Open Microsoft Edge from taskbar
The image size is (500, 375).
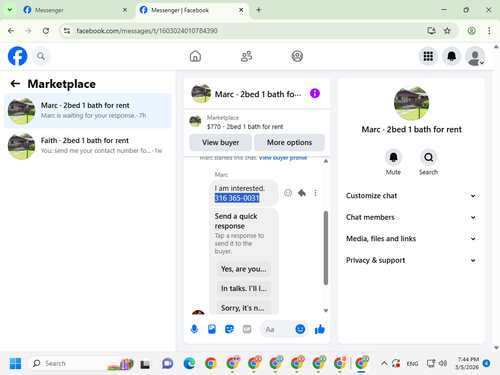pos(189,363)
